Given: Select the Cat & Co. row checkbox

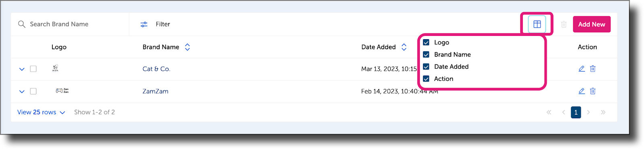Looking at the screenshot, I should (x=33, y=69).
